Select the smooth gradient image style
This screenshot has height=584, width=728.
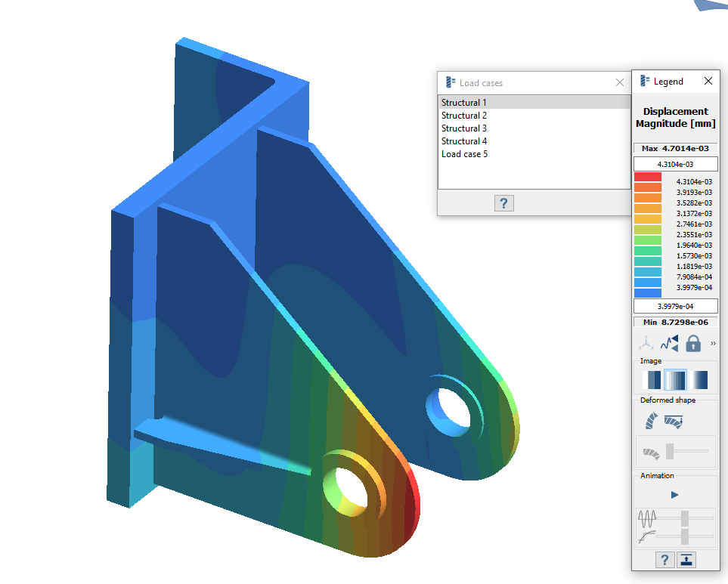coord(698,380)
